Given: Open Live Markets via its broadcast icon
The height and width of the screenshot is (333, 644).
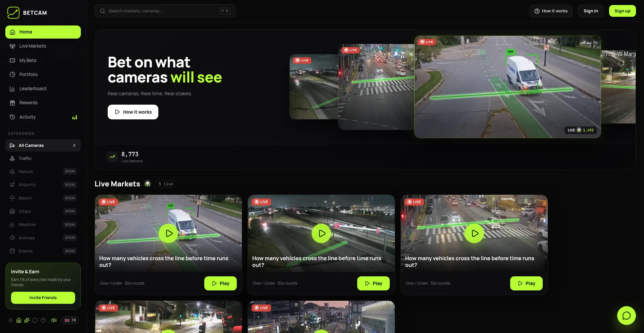Looking at the screenshot, I should 12,46.
